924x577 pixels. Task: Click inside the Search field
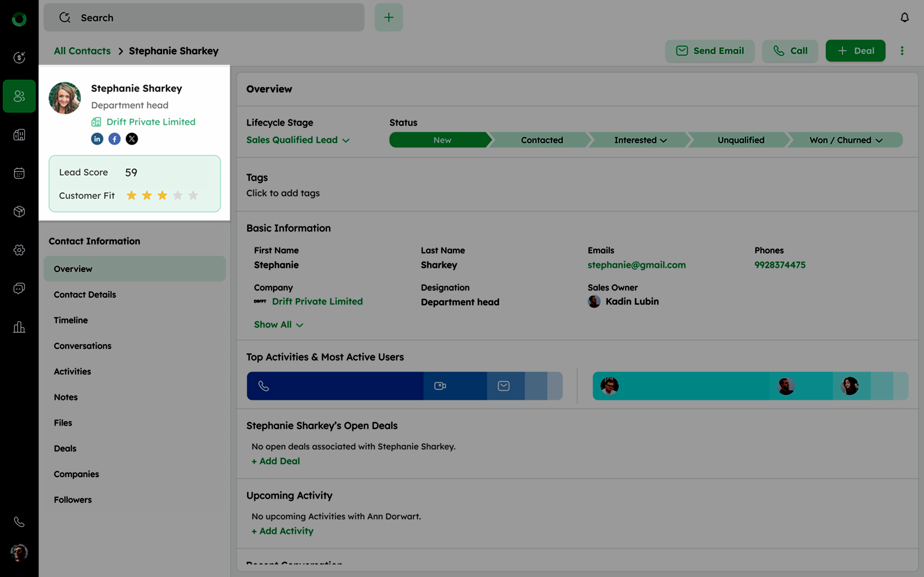point(204,17)
